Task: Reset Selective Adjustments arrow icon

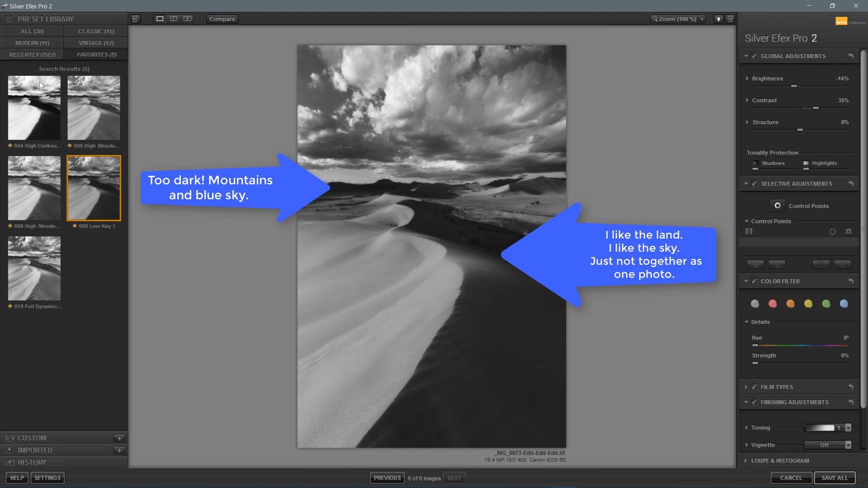Action: [x=851, y=183]
